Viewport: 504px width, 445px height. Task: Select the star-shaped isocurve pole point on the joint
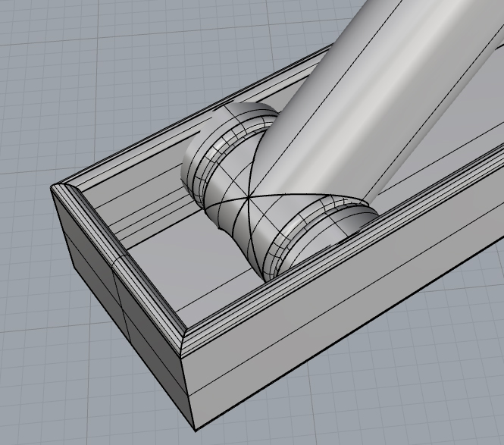point(249,196)
